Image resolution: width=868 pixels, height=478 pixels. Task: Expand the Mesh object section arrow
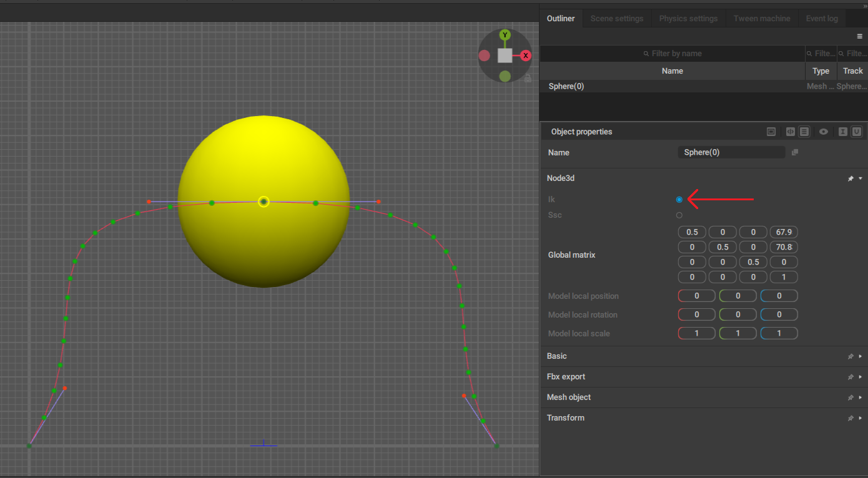861,398
